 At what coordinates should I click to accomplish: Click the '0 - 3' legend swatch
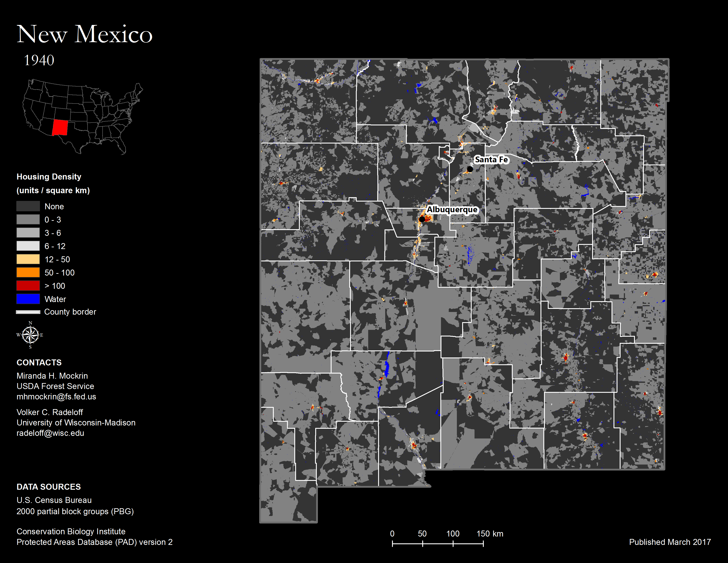pos(28,219)
